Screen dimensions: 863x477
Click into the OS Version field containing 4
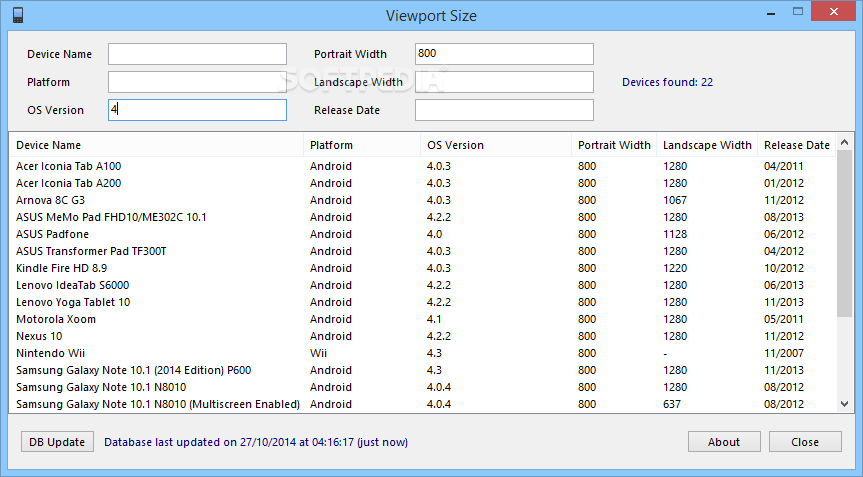point(197,110)
